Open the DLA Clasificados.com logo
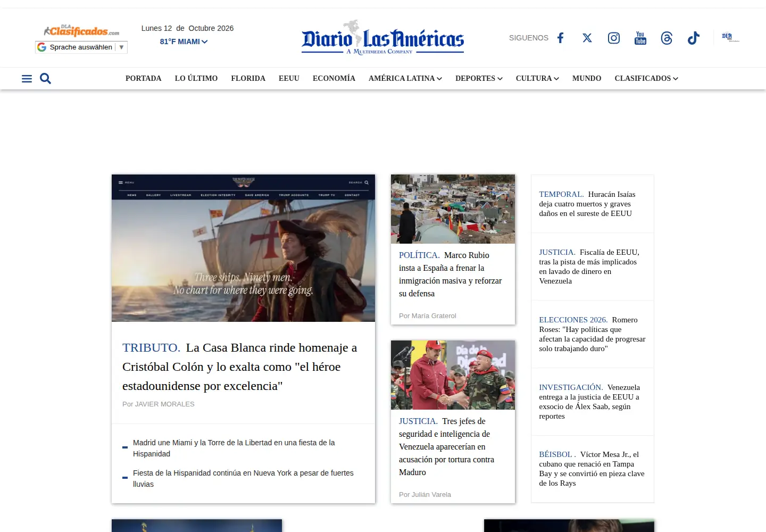The height and width of the screenshot is (532, 766). (81, 31)
